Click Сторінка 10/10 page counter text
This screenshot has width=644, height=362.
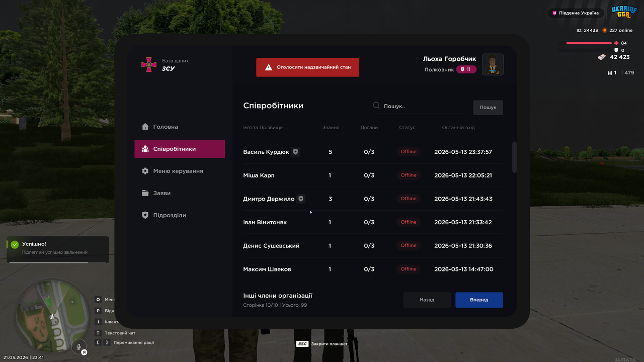pos(261,305)
